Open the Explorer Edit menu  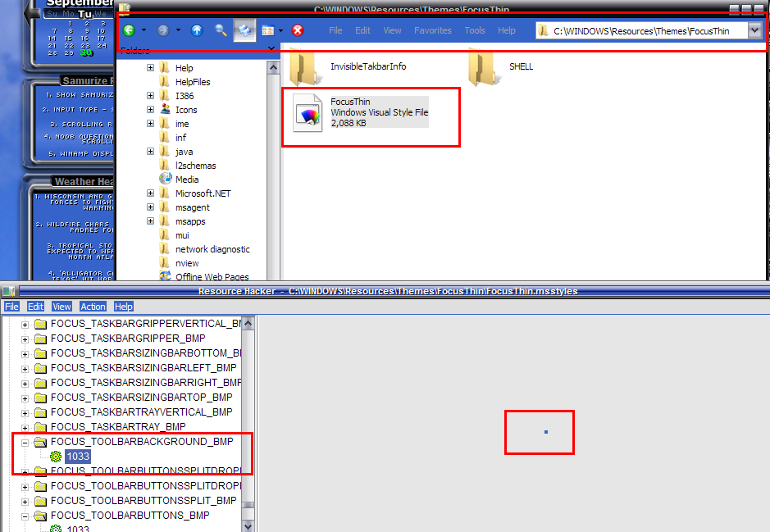coord(363,30)
